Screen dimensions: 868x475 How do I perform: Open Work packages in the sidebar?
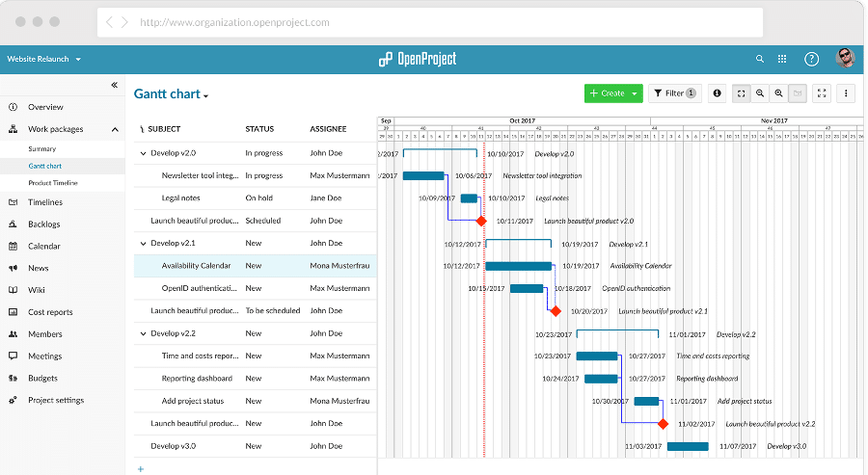(55, 129)
